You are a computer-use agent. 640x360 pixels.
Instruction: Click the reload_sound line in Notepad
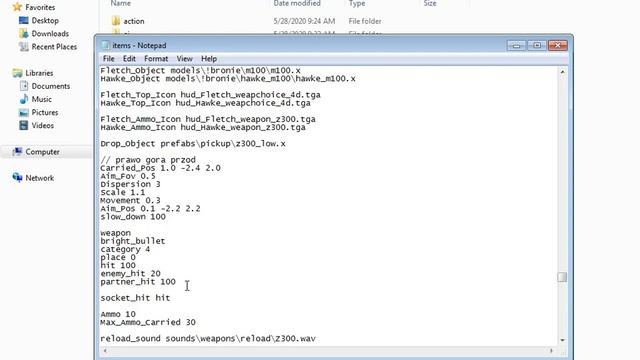(x=208, y=339)
